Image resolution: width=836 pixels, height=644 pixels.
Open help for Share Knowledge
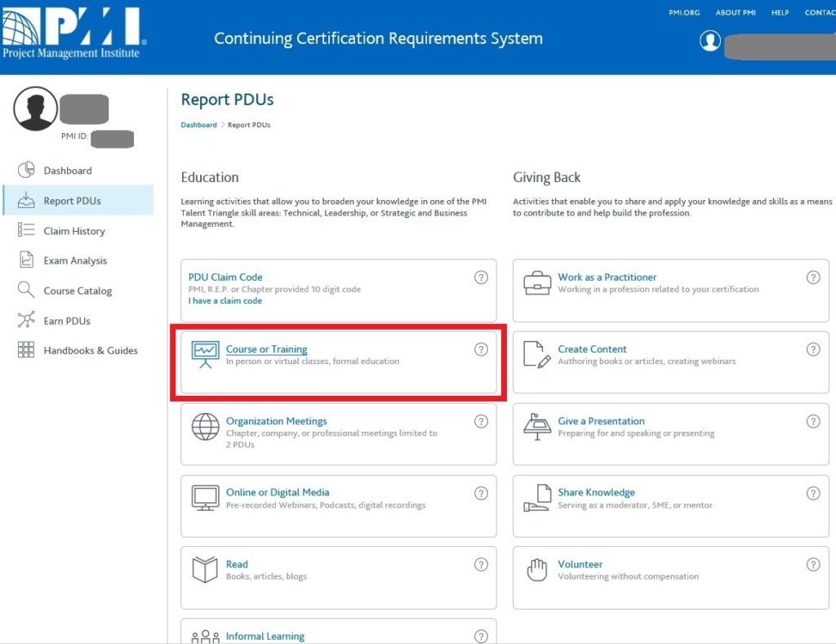813,493
